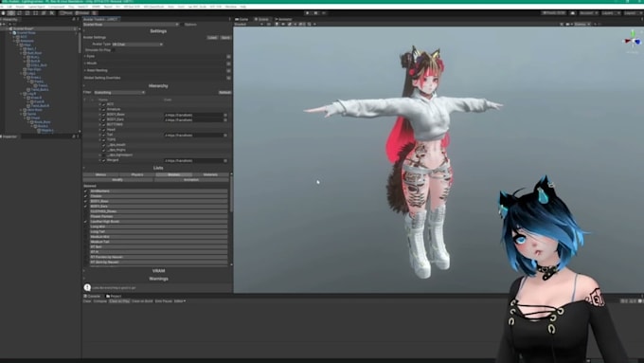Toggle BODY_Base checkbox in Hierarchy section
The width and height of the screenshot is (644, 363).
tap(103, 115)
